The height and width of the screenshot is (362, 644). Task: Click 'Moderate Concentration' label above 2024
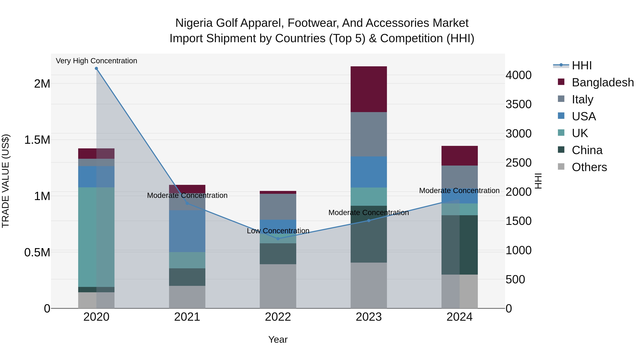click(460, 191)
